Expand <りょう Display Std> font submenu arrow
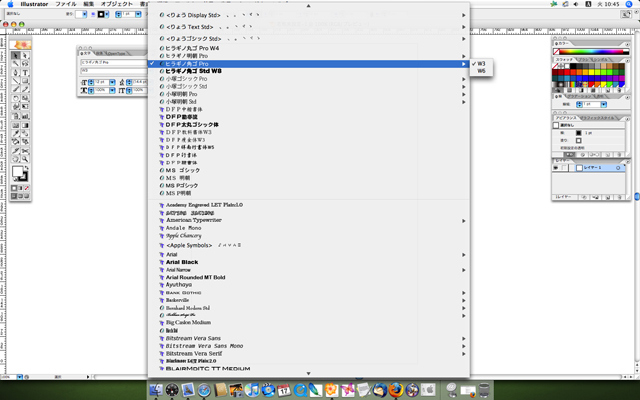Viewport: 640px width, 400px height. click(x=464, y=15)
